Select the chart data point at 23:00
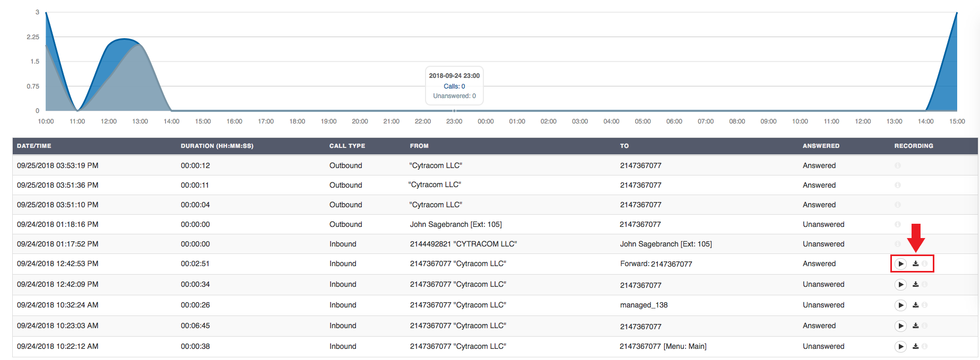The image size is (980, 360). coord(454,111)
